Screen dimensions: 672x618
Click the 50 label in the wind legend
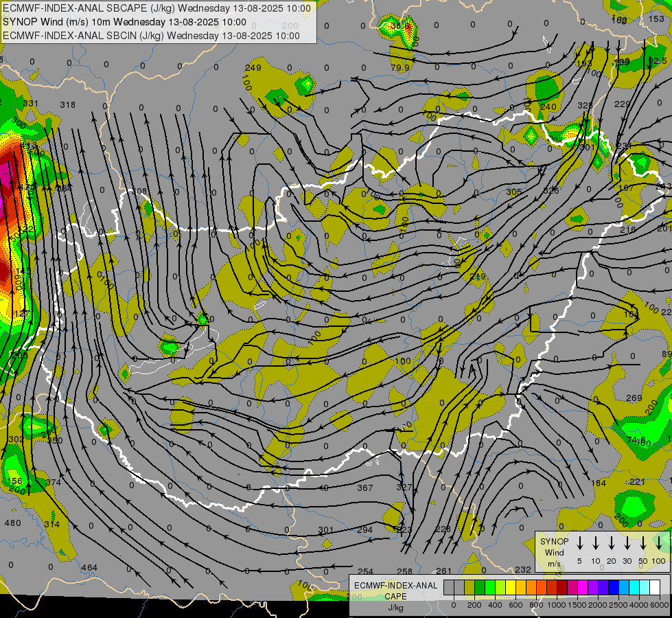click(x=643, y=561)
